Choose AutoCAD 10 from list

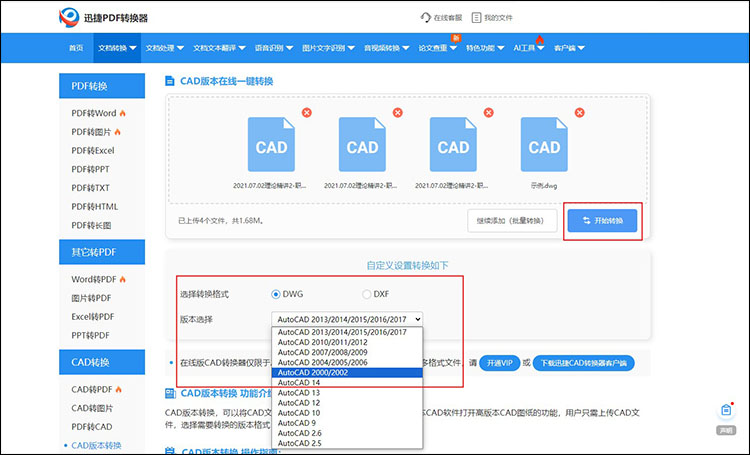click(347, 412)
